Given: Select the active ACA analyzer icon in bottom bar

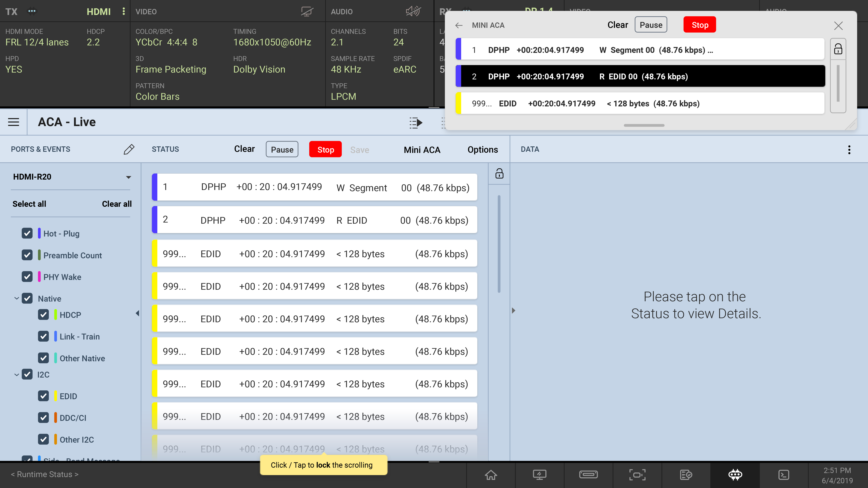Looking at the screenshot, I should coord(735,475).
